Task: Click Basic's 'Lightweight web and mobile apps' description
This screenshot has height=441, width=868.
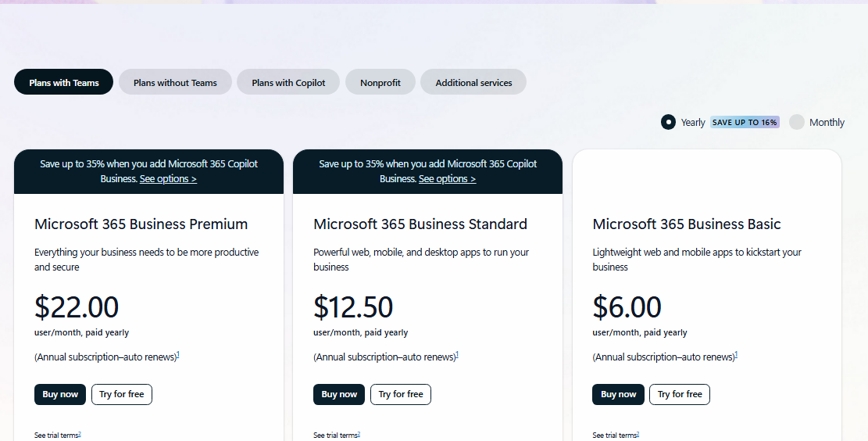Action: [x=697, y=260]
